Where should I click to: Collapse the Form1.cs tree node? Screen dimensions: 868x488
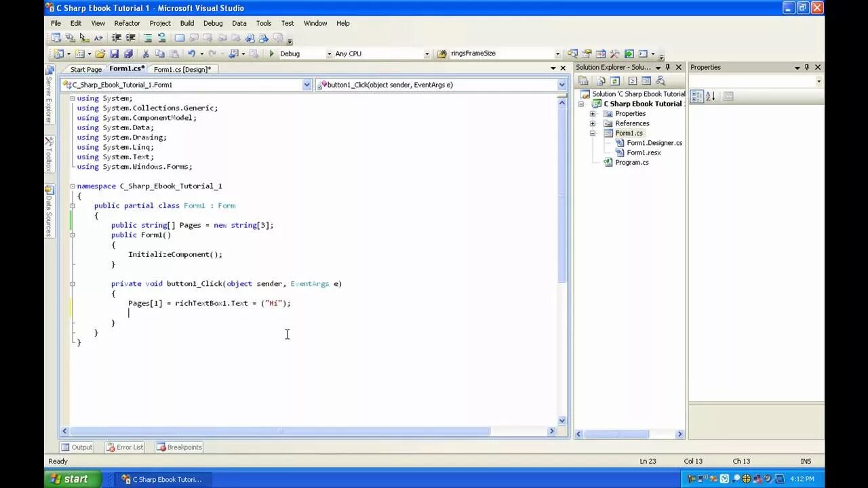[x=593, y=134]
